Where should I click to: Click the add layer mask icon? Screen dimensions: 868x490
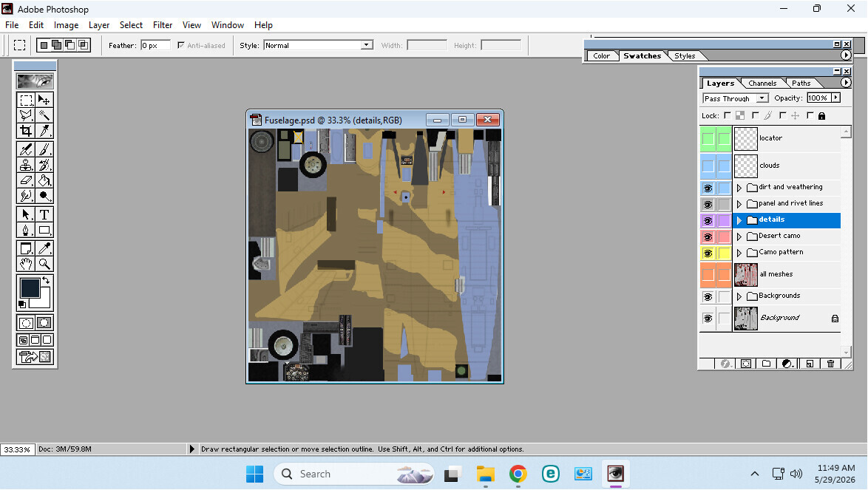(x=746, y=364)
